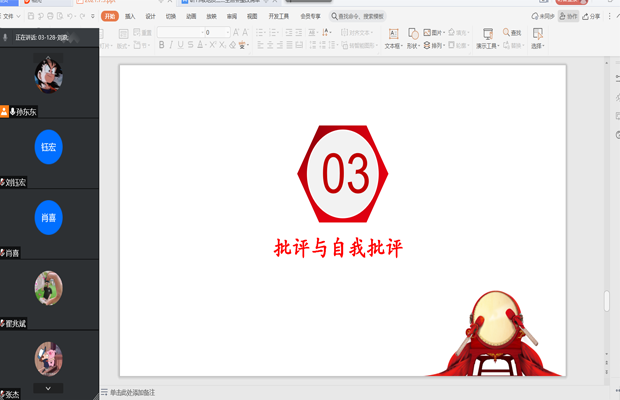Open the Presentation tools (演示工具) icon
Viewport: 620px width, 400px height.
487,39
